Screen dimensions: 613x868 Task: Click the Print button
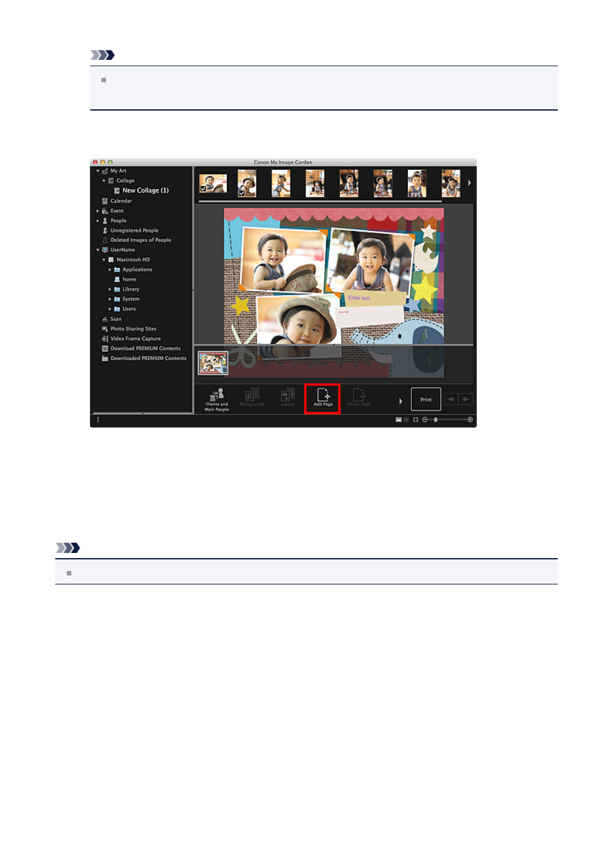tap(426, 399)
